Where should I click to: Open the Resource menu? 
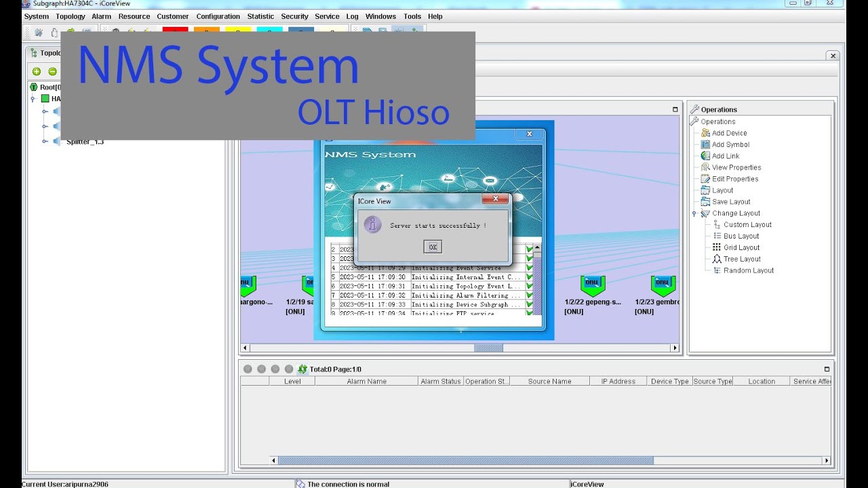134,16
